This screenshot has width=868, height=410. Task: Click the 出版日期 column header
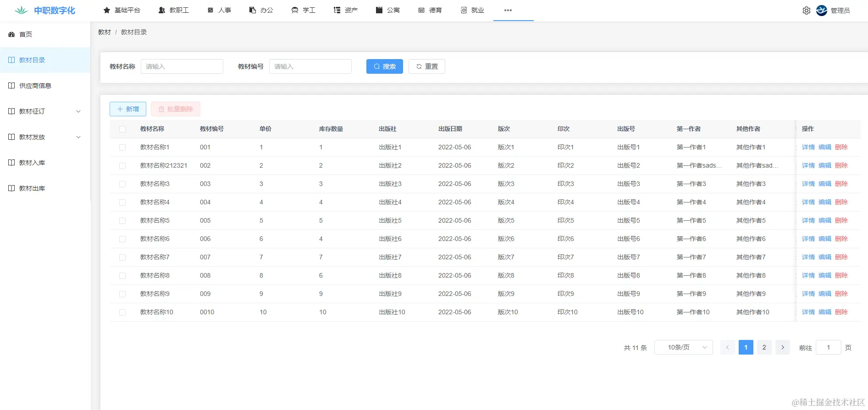click(x=450, y=129)
